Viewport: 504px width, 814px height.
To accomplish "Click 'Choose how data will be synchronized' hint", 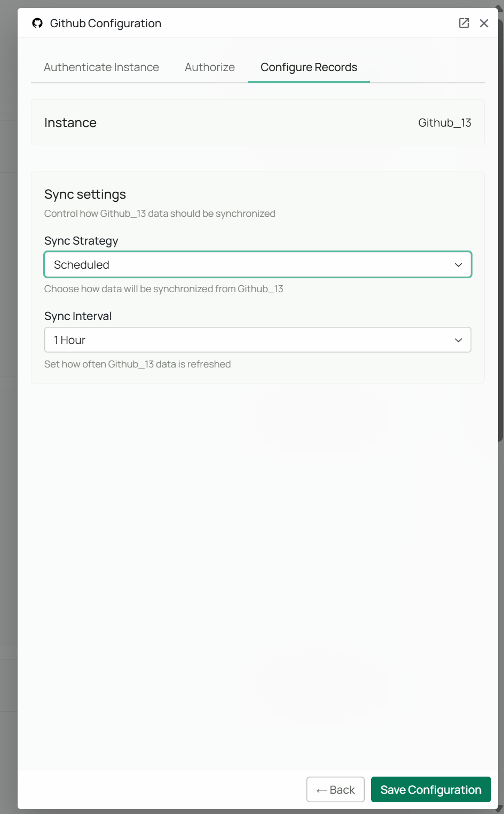I will point(164,289).
